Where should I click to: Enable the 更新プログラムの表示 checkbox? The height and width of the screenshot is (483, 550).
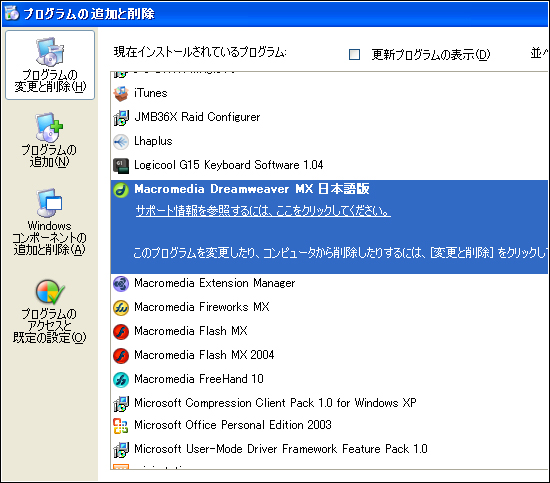click(x=354, y=54)
